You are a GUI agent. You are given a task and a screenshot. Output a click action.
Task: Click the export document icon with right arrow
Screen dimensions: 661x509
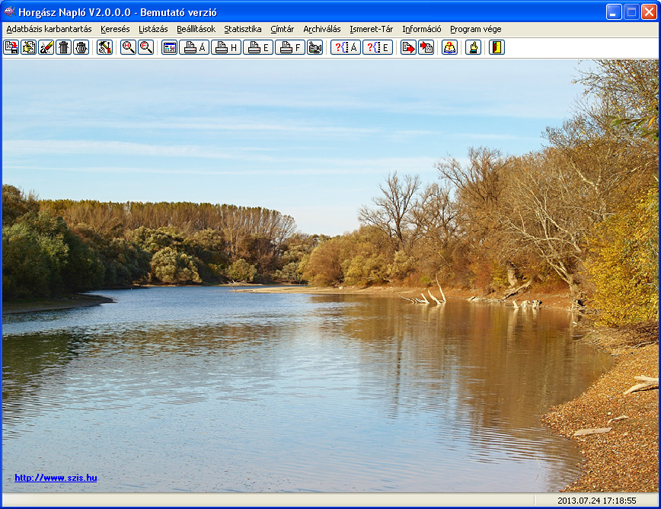[408, 47]
